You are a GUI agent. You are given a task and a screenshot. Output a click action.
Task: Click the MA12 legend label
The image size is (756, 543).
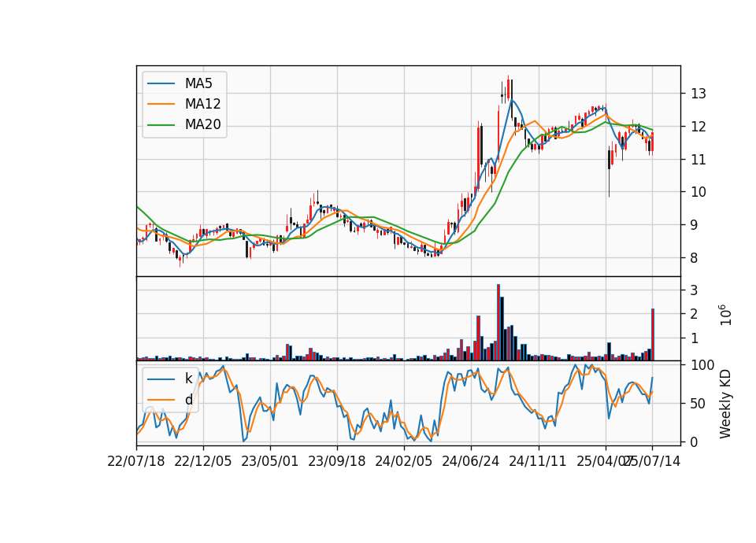[x=202, y=104]
